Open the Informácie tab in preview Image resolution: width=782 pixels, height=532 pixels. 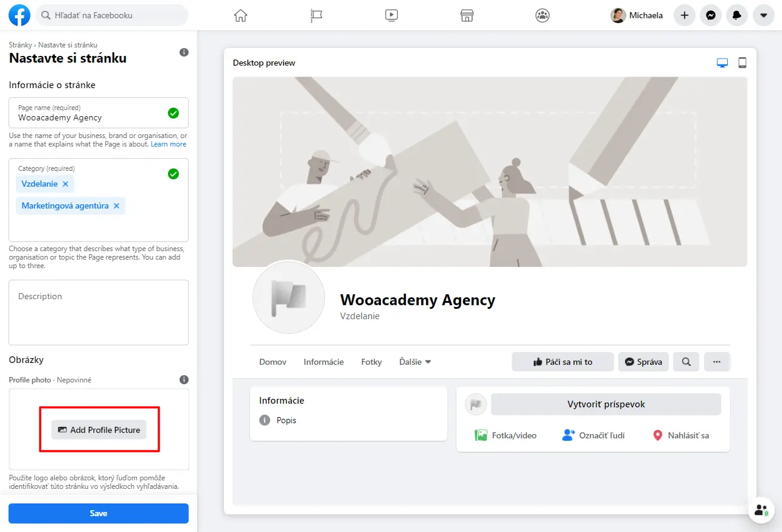coord(324,362)
